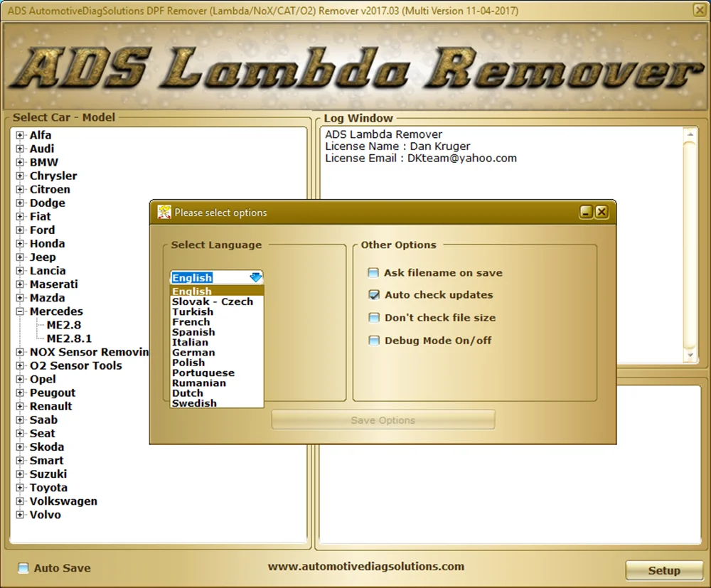Image resolution: width=711 pixels, height=588 pixels.
Task: Open the Setup button
Action: click(664, 570)
